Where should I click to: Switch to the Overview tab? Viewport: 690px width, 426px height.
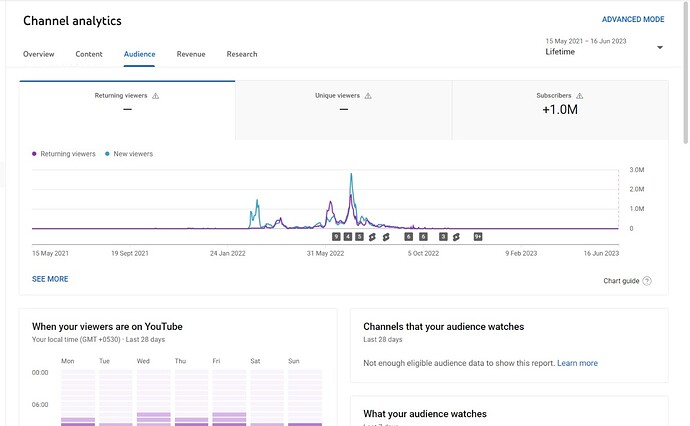(38, 54)
